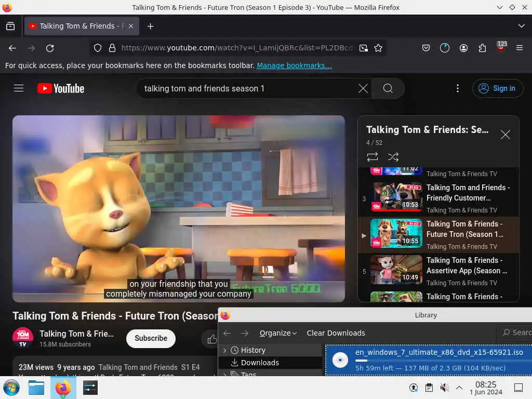Click show desktop button in taskbar

(x=518, y=388)
